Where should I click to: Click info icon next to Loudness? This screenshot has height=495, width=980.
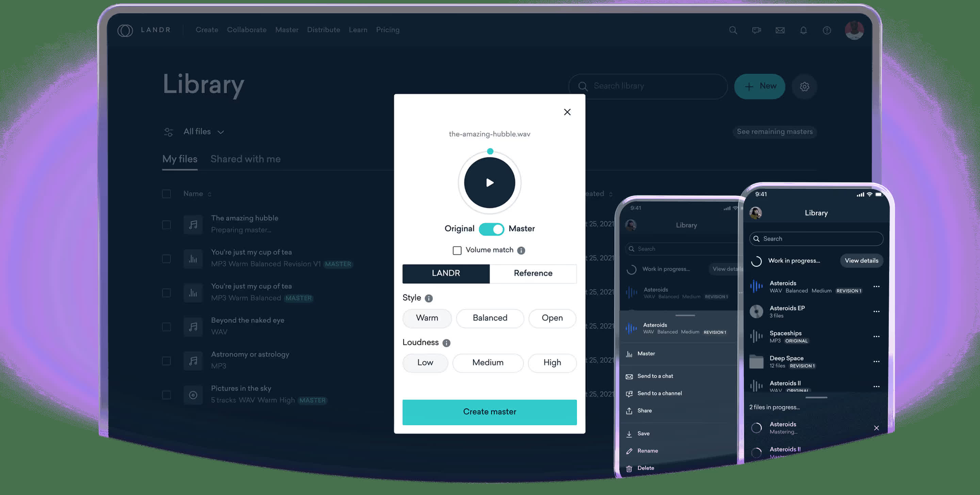click(x=446, y=343)
